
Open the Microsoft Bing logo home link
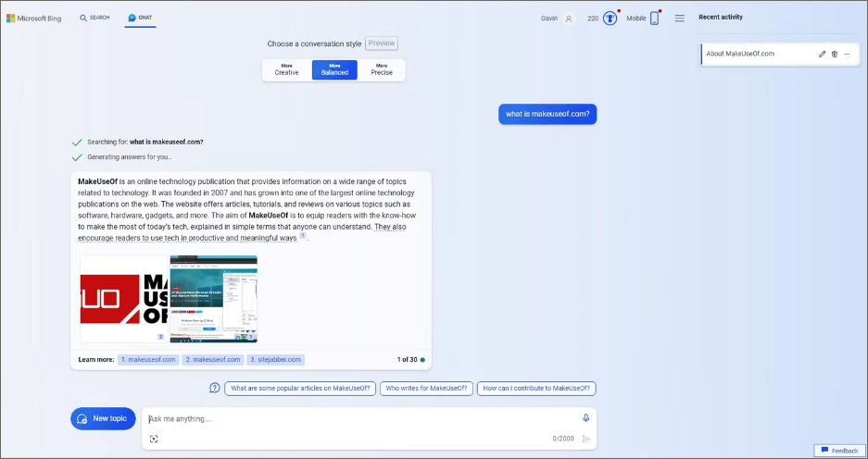[x=33, y=19]
